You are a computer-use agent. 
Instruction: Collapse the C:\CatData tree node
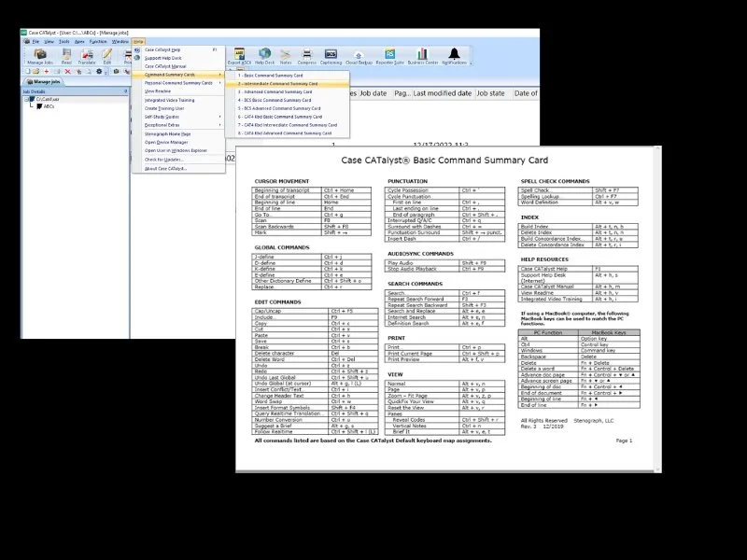point(27,100)
